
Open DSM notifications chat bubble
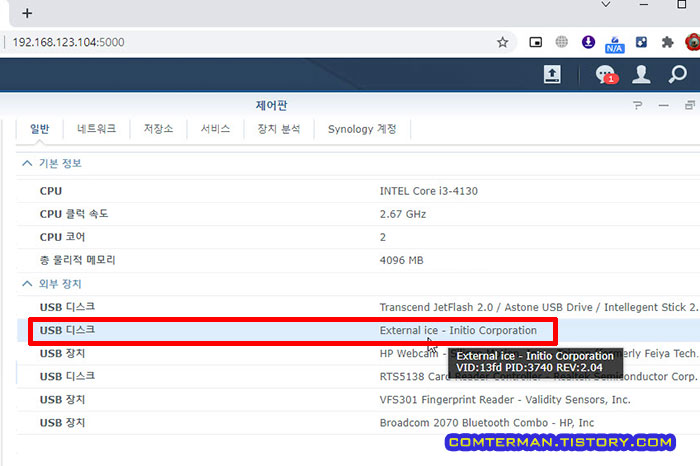[606, 75]
